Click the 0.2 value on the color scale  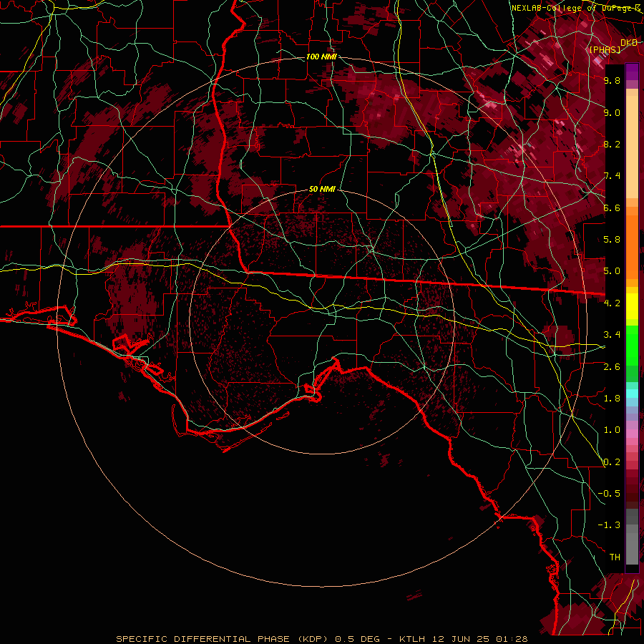click(x=612, y=462)
